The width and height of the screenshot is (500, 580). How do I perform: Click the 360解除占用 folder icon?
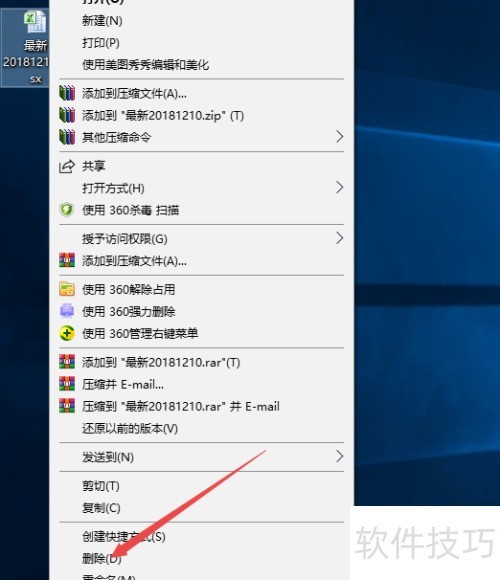tap(67, 289)
